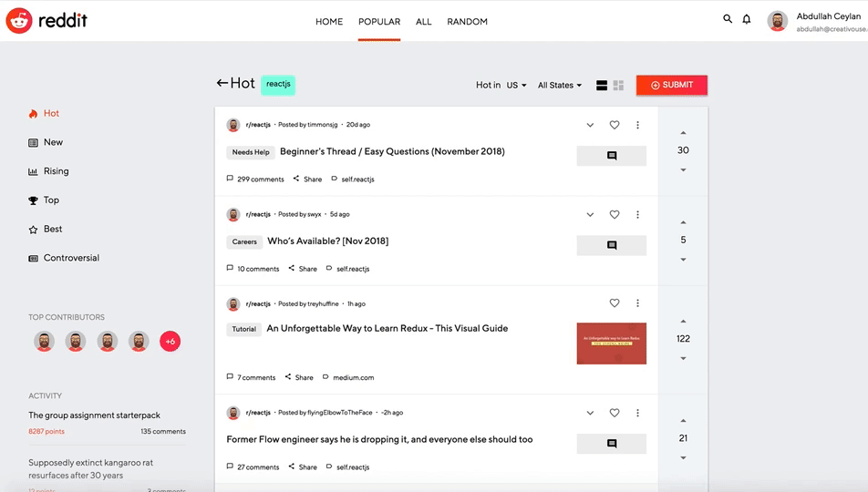868x492 pixels.
Task: Open more options for Who's Available post
Action: (637, 215)
